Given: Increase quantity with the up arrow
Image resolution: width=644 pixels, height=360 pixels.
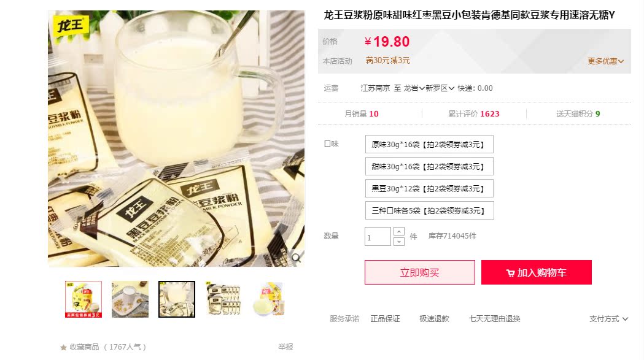Looking at the screenshot, I should point(399,232).
